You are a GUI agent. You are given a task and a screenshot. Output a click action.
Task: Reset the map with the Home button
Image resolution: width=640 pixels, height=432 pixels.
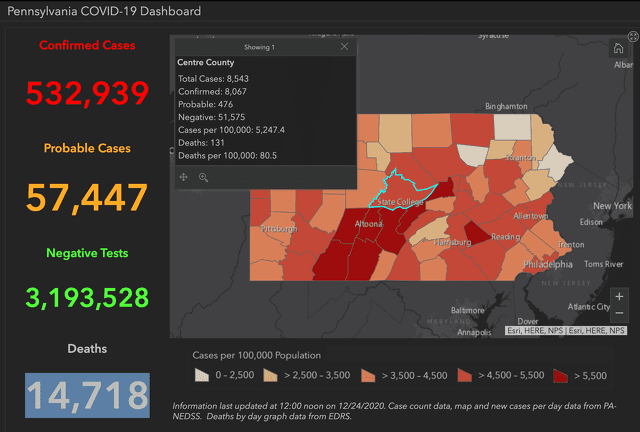coord(618,48)
